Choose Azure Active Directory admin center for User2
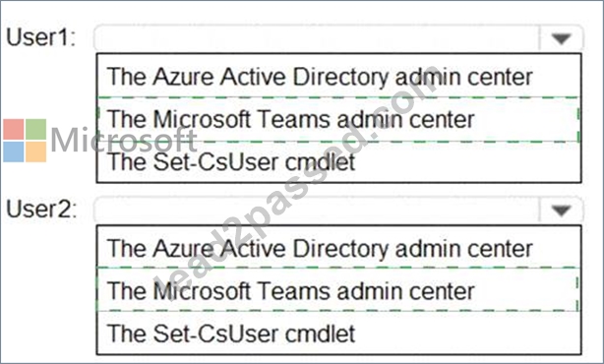Viewport: 604px width, 364px height. coord(338,248)
